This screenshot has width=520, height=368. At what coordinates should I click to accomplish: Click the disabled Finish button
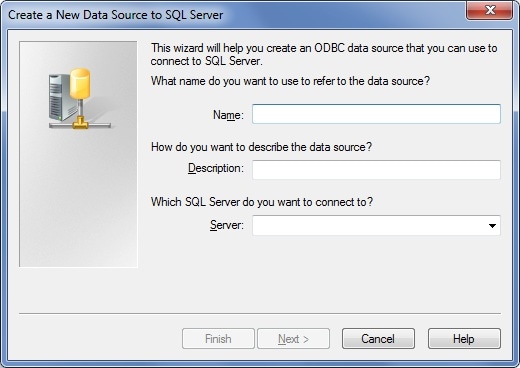coord(218,339)
